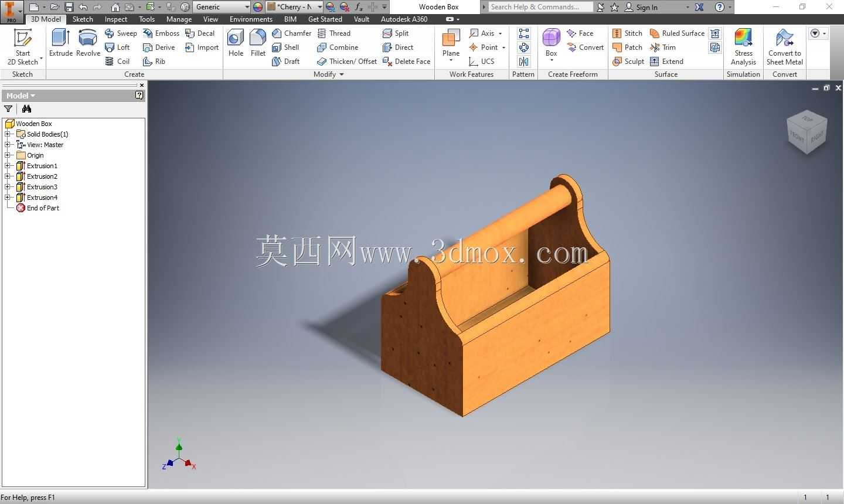The width and height of the screenshot is (844, 504).
Task: Expand the Origin folder node
Action: pos(8,155)
